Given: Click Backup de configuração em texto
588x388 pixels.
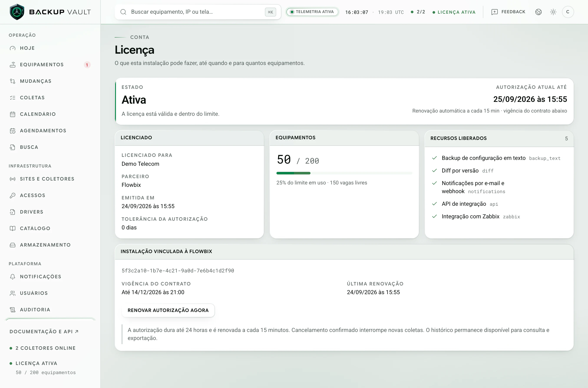Looking at the screenshot, I should pyautogui.click(x=483, y=158).
